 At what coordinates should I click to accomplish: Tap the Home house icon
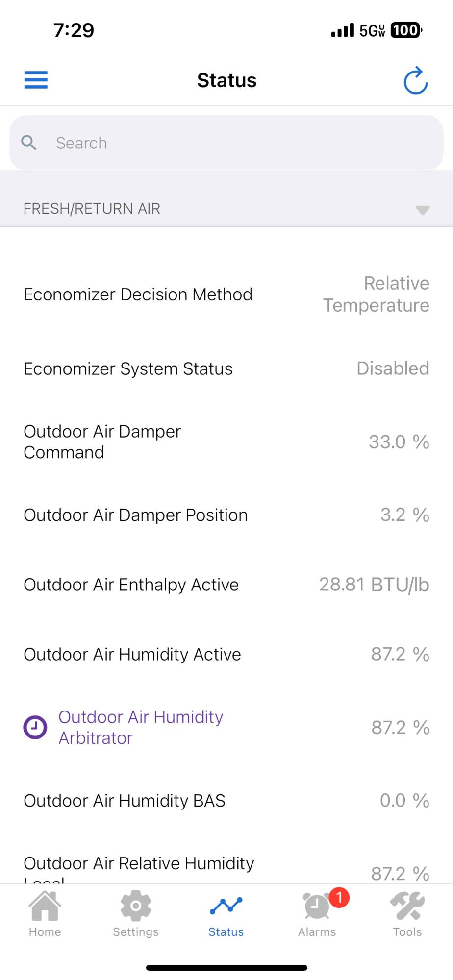tap(45, 906)
